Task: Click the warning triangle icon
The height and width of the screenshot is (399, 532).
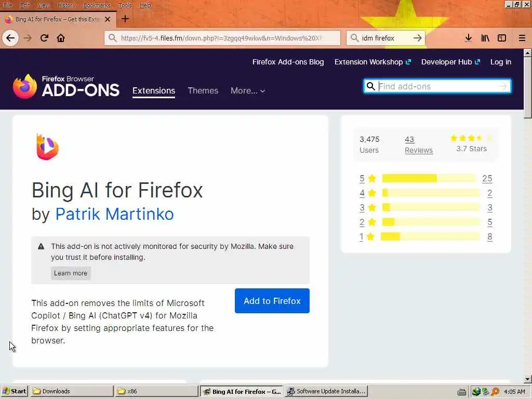Action: click(x=41, y=246)
